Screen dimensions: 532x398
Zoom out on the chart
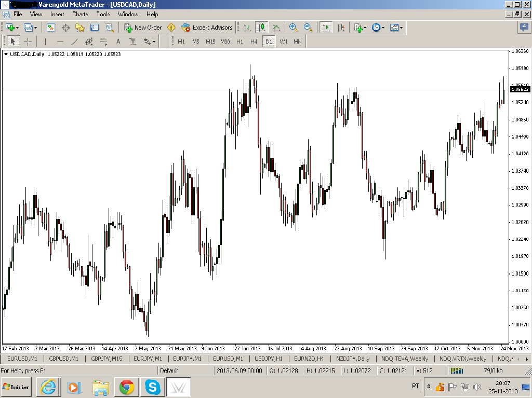tap(308, 28)
